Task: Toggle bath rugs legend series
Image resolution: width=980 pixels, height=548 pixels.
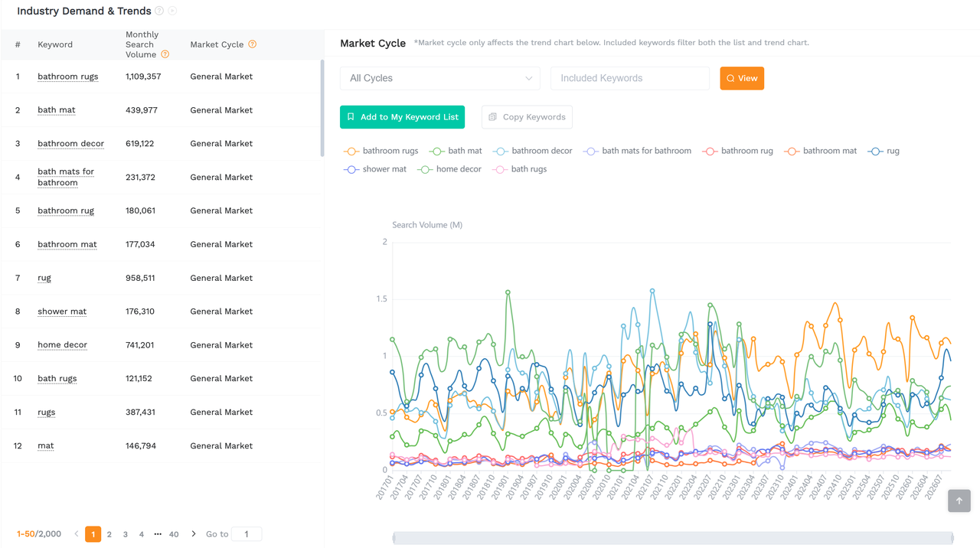Action: (x=520, y=169)
